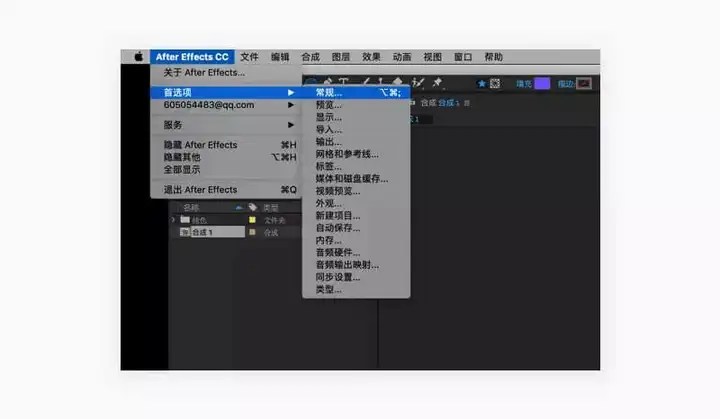Open the 帮助 menu
The image size is (720, 419).
click(494, 57)
